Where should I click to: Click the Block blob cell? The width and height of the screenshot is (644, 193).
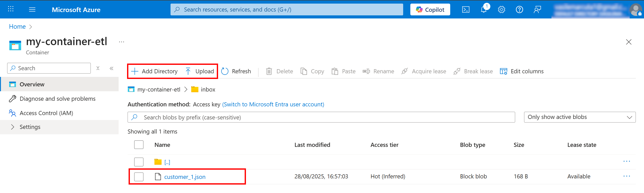point(473,176)
